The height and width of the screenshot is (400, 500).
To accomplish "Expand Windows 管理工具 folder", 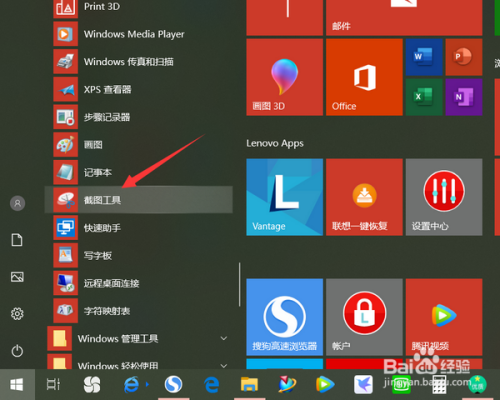I will pyautogui.click(x=138, y=339).
